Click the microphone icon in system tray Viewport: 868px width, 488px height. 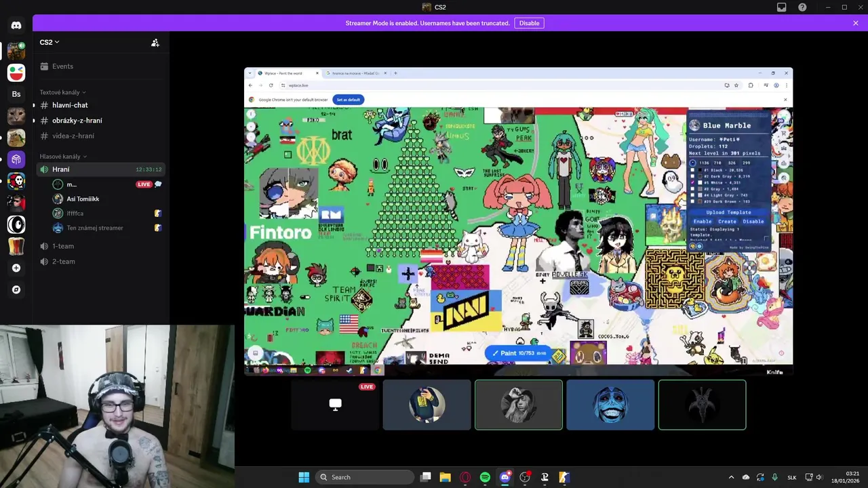coord(774,477)
